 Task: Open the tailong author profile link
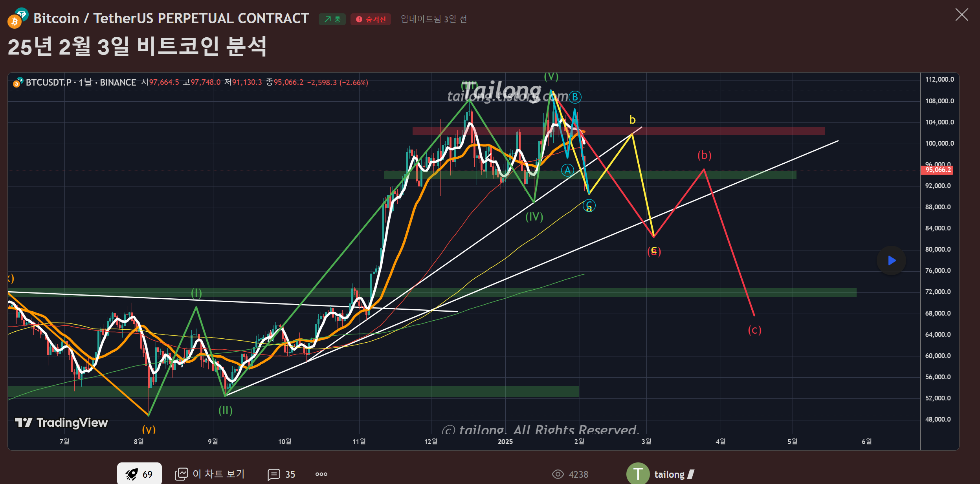[669, 474]
